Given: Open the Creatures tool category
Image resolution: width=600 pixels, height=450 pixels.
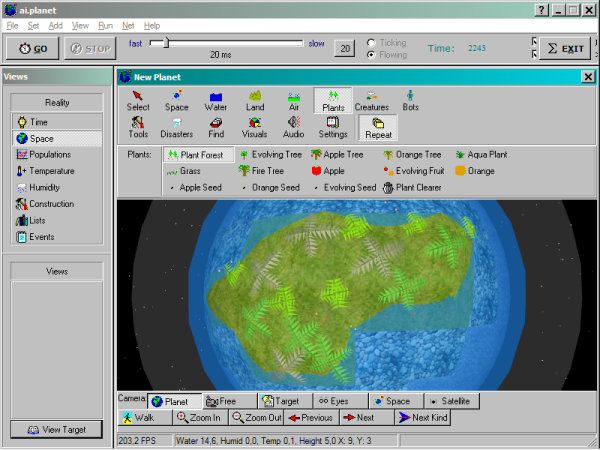Looking at the screenshot, I should (371, 101).
